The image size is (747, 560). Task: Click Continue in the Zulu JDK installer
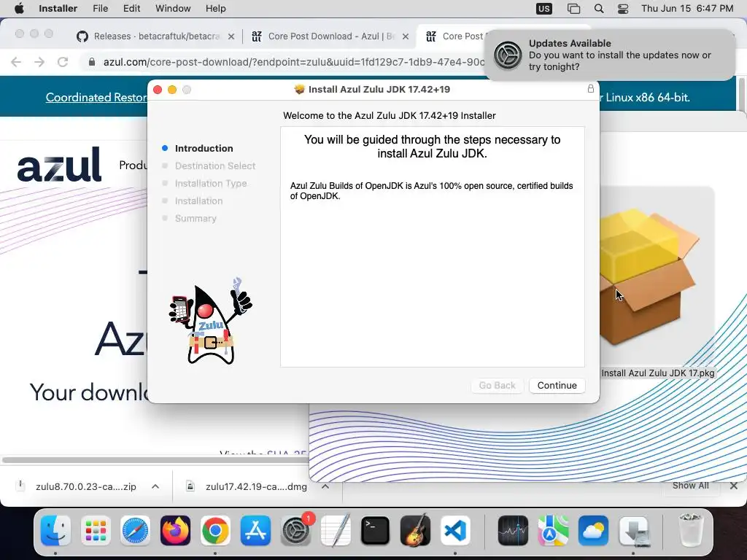click(557, 385)
